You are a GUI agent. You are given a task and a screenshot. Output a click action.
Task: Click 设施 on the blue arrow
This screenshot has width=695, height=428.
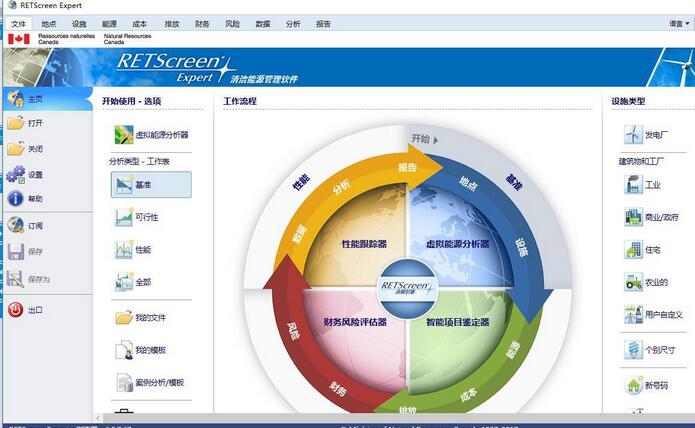tap(522, 247)
